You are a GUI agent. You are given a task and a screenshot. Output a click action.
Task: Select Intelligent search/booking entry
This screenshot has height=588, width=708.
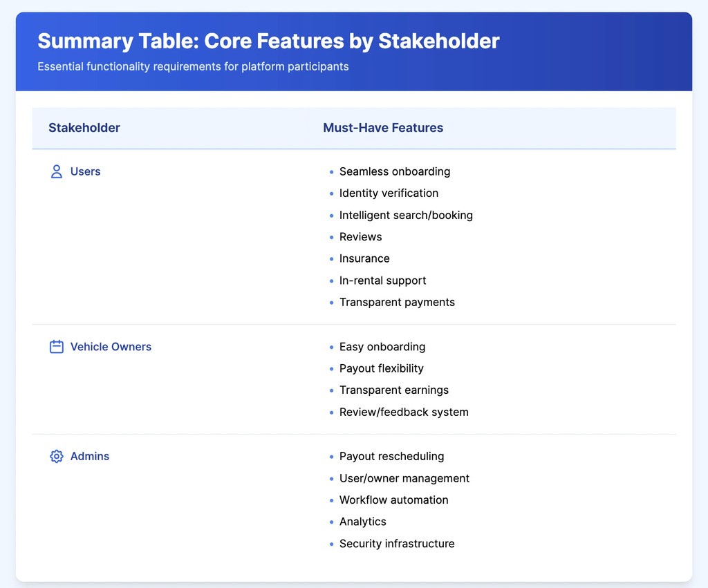(406, 215)
